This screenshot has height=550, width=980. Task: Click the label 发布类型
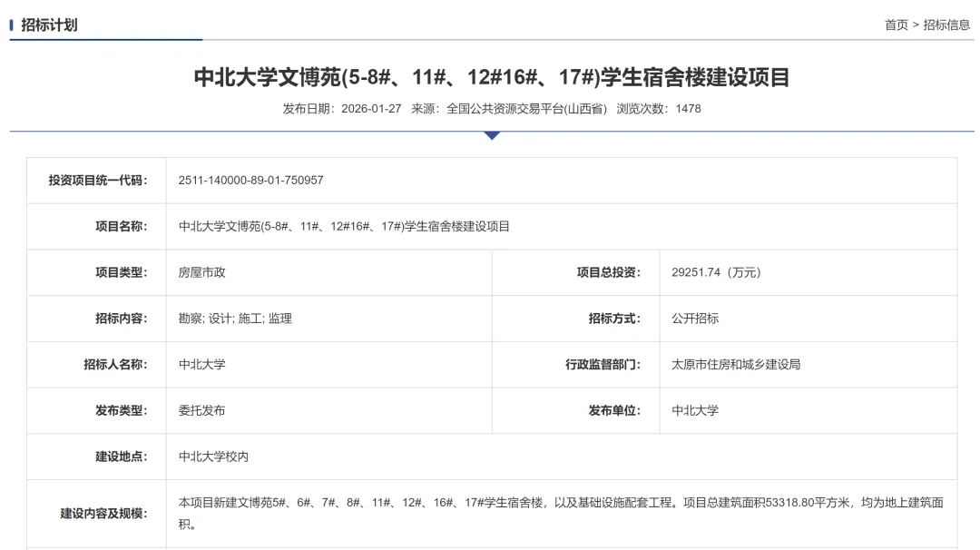(x=122, y=410)
